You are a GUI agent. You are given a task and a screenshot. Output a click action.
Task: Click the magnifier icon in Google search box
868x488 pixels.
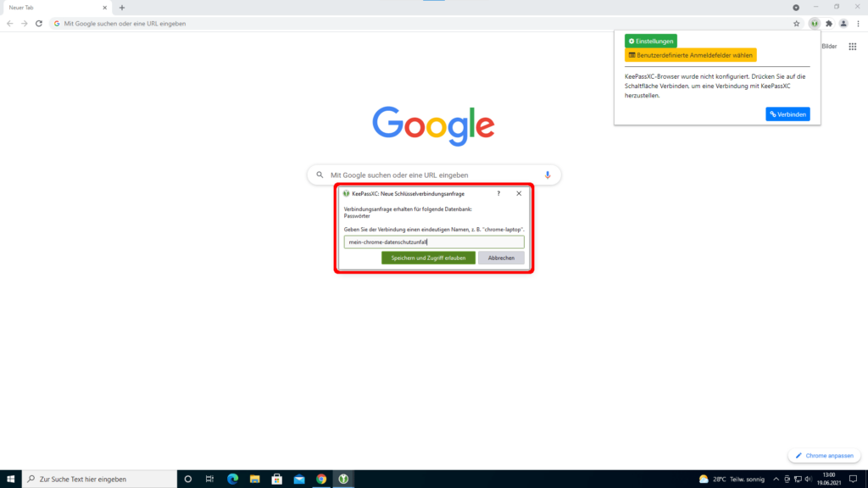coord(320,175)
